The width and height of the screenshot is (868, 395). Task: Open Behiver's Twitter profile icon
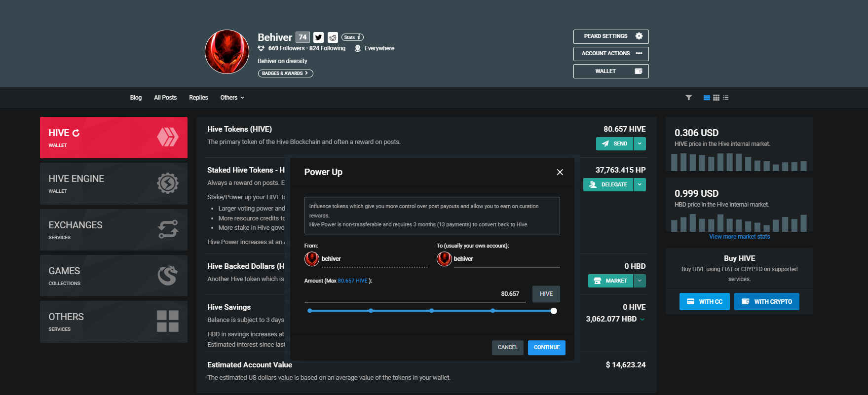(x=318, y=37)
